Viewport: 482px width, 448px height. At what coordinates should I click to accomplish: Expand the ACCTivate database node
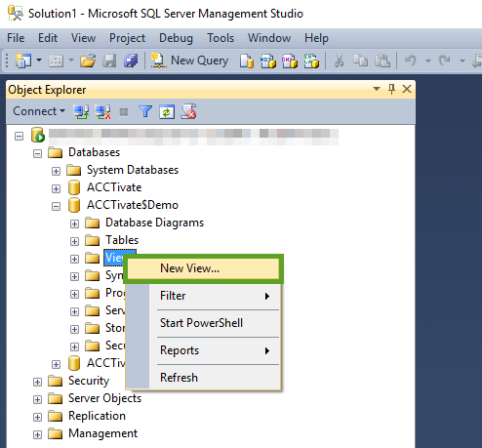click(56, 188)
